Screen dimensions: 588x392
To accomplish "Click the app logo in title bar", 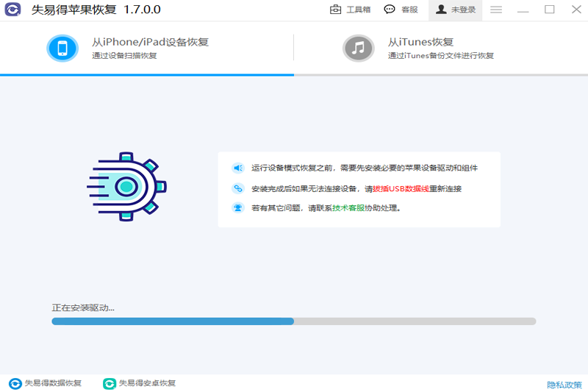I will coord(13,10).
